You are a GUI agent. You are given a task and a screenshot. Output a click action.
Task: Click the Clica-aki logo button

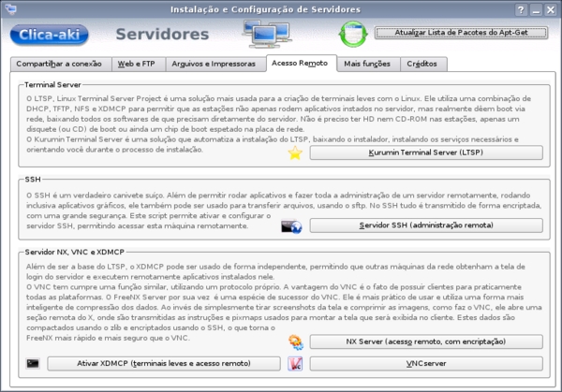(x=49, y=35)
